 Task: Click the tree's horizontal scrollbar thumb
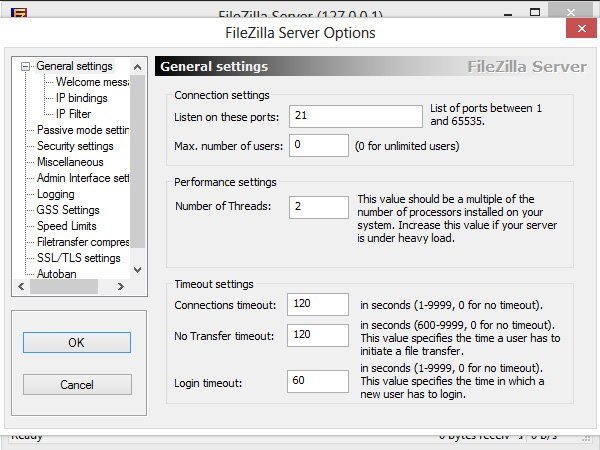(x=64, y=287)
